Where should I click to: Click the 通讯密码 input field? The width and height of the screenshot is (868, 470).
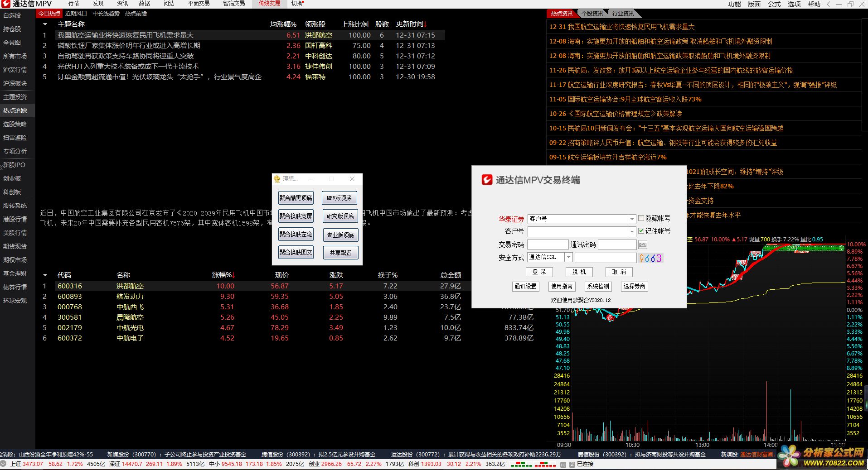point(617,245)
